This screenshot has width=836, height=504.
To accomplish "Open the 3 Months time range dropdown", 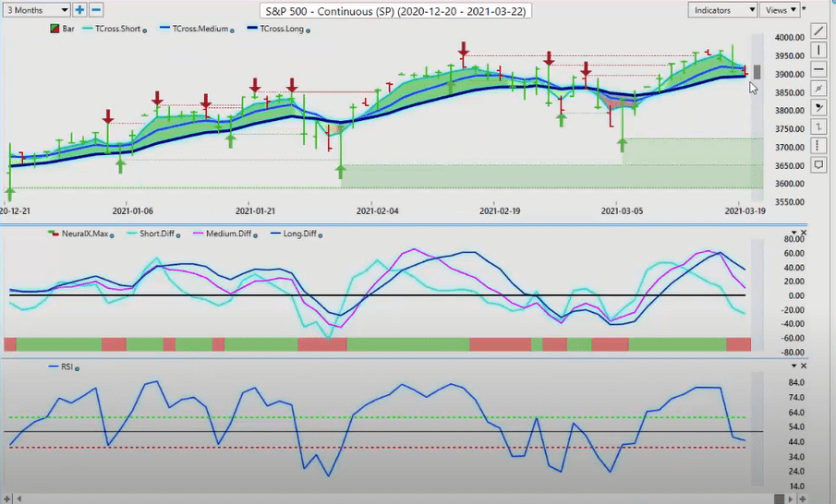I will [x=37, y=9].
